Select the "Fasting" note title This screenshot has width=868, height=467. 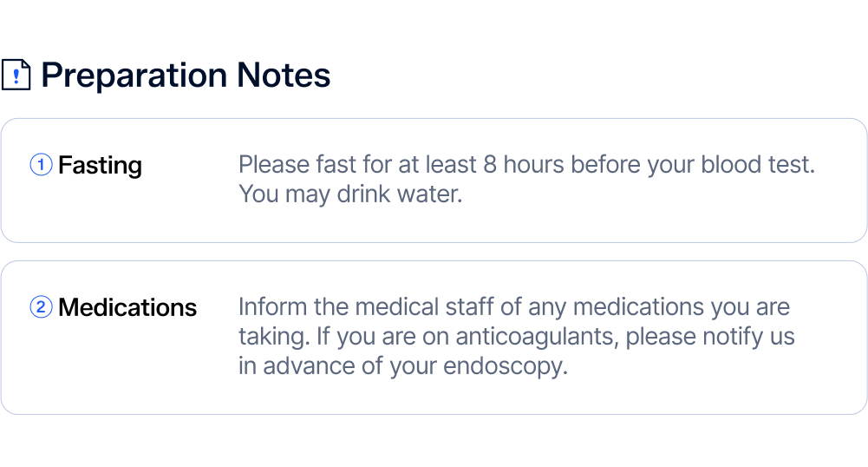click(100, 165)
